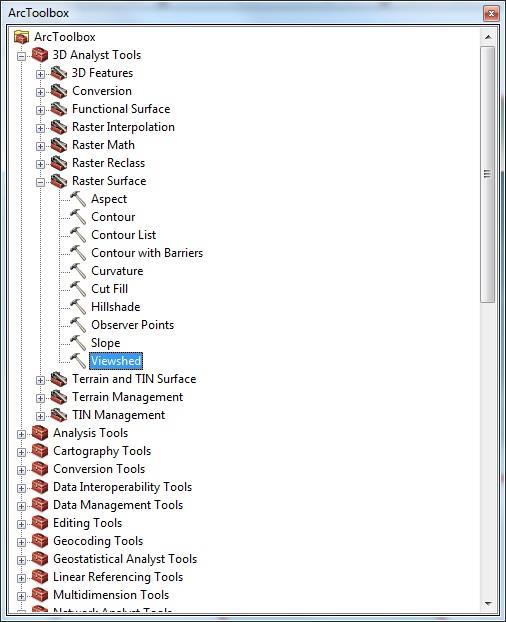
Task: Click the scrollbar down arrow
Action: coord(488,604)
